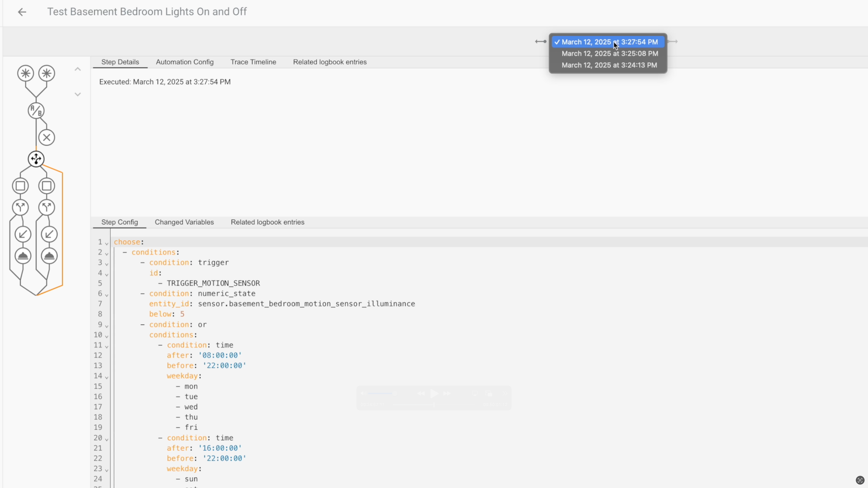Image resolution: width=868 pixels, height=488 pixels.
Task: Click the after '16:00:00' value
Action: [220, 448]
